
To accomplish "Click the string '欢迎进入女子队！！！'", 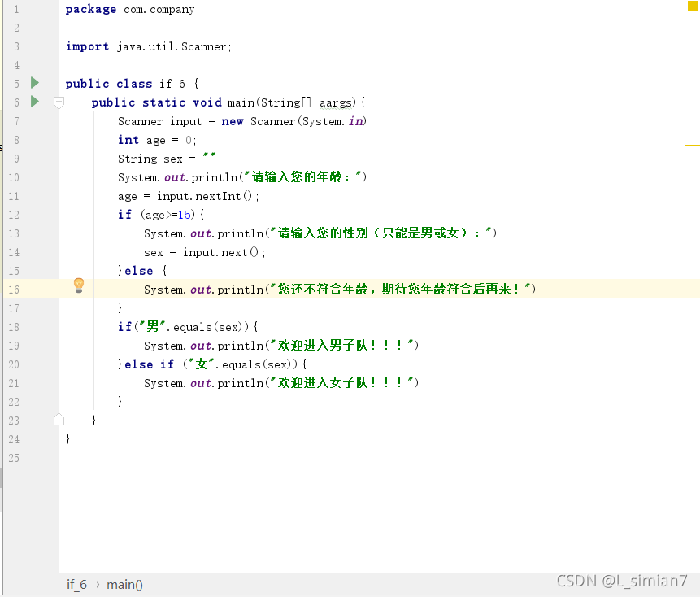I will point(341,382).
